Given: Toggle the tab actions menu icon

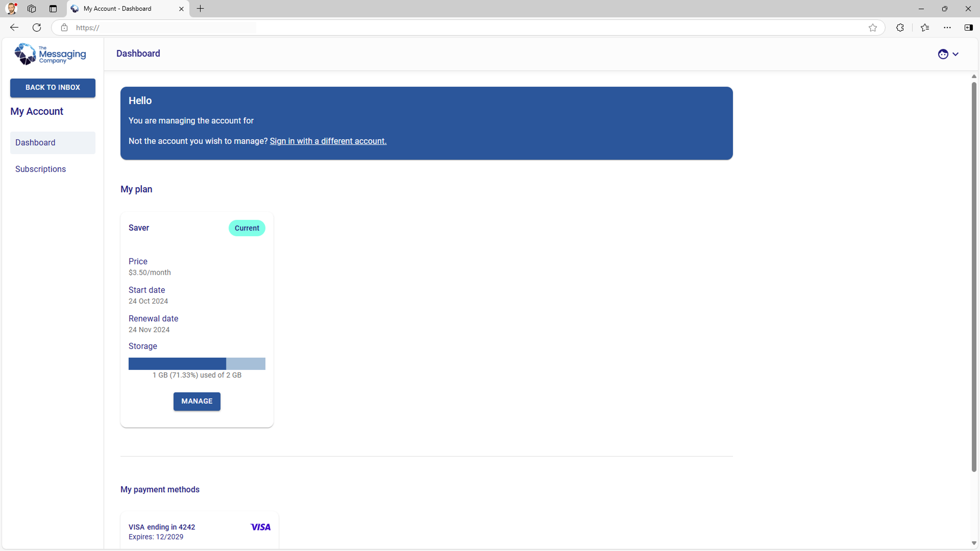Looking at the screenshot, I should click(53, 8).
